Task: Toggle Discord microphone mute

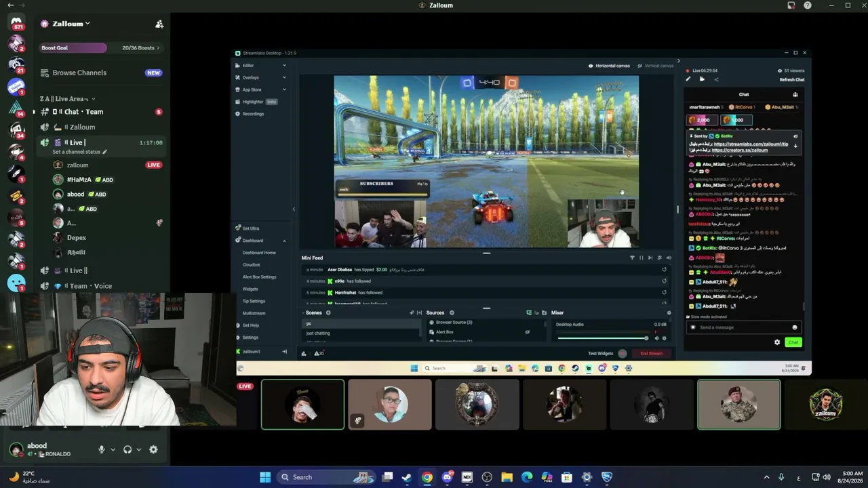Action: coord(102,449)
